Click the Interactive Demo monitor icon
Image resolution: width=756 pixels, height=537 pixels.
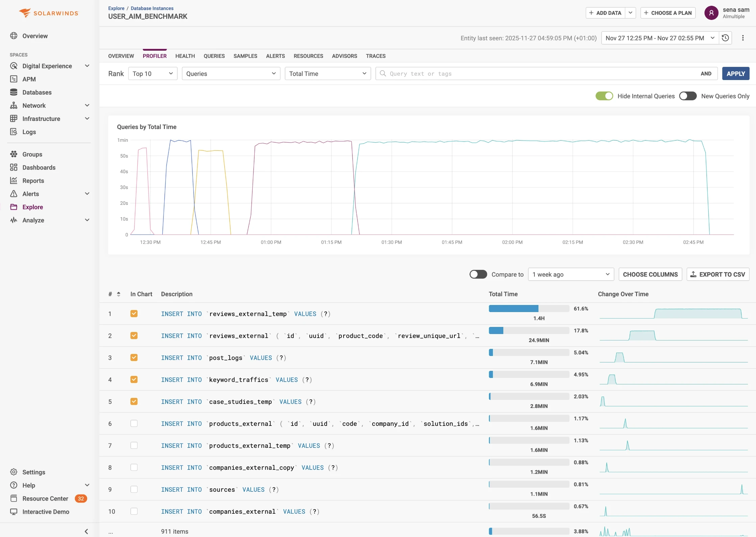click(14, 511)
